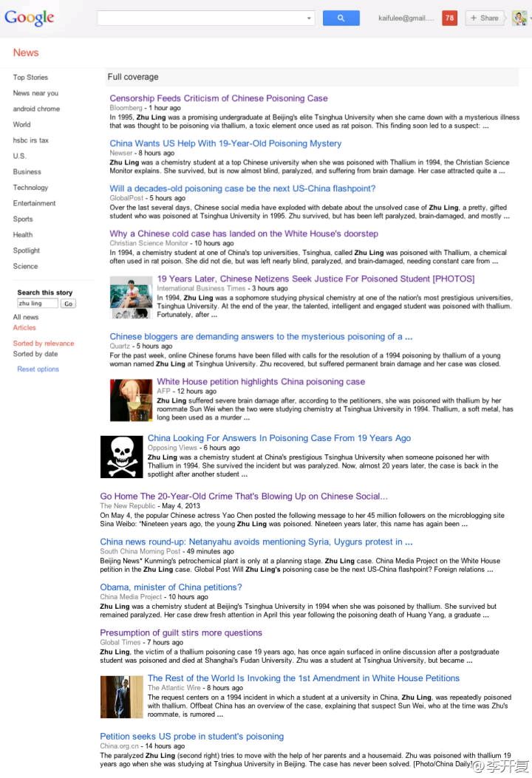Choose Sorted by date

(x=35, y=354)
